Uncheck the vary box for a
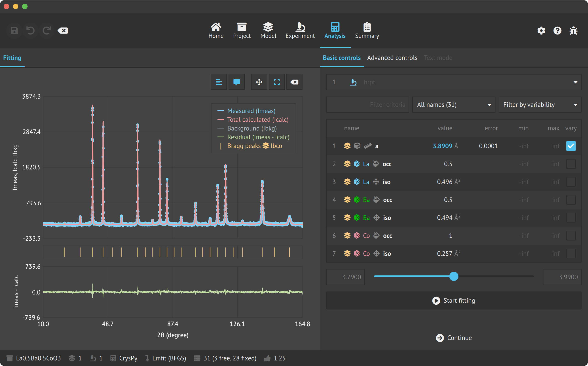588x366 pixels. coord(571,146)
